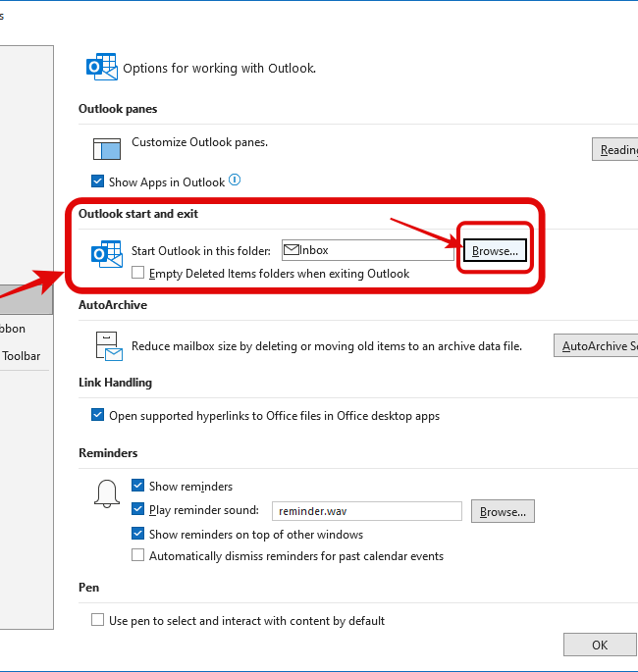Toggle Open supported hyperlinks in Office desktop apps
This screenshot has width=638, height=672.
tap(98, 415)
